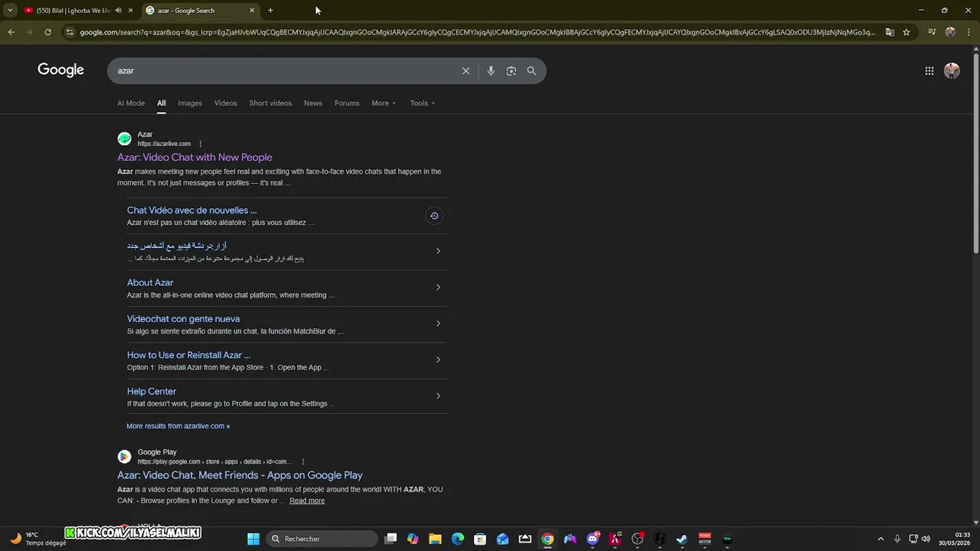Click the Chrome back arrow
The image size is (980, 551).
point(11,32)
